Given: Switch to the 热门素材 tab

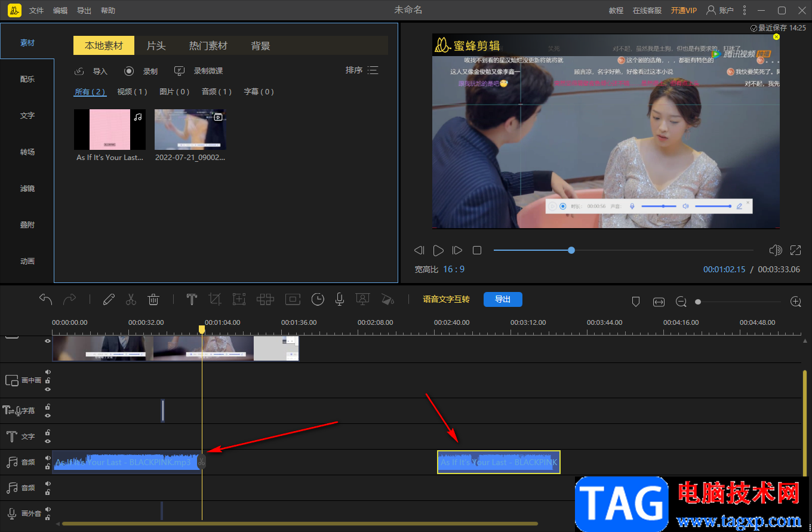Looking at the screenshot, I should 208,46.
